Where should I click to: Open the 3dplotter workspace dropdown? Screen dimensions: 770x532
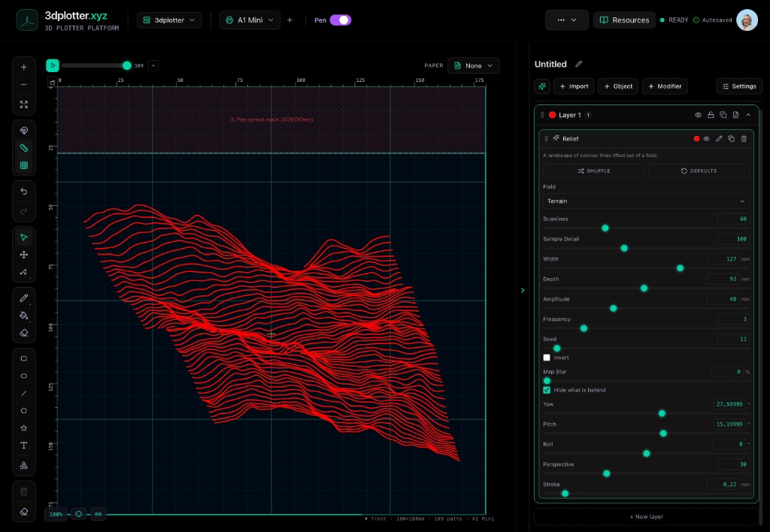point(169,20)
